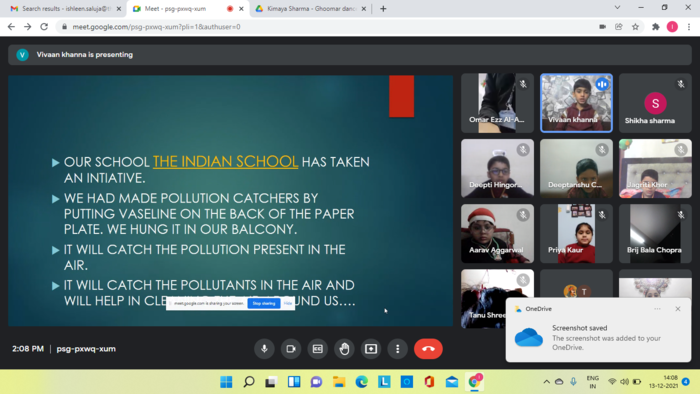Select Tanu Shree video tile
The width and height of the screenshot is (700, 394).
click(x=497, y=299)
